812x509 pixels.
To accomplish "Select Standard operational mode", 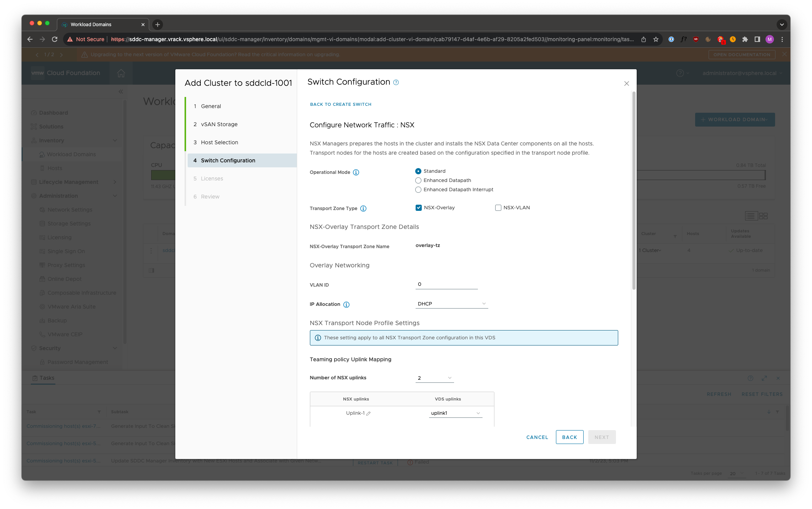I will click(x=418, y=171).
